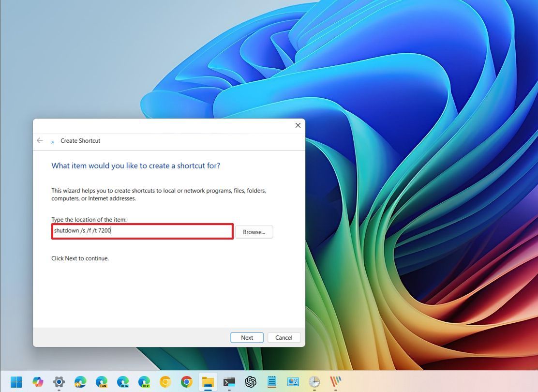Open ChatGPT from the taskbar
Viewport: 538px width, 392px height.
[250, 382]
